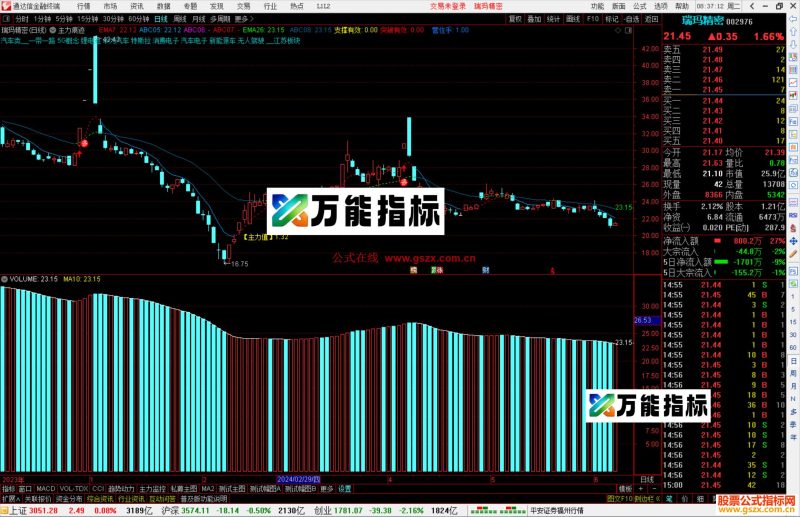Click the left arrow icon in right sidebar
The height and width of the screenshot is (517, 800).
(x=793, y=19)
